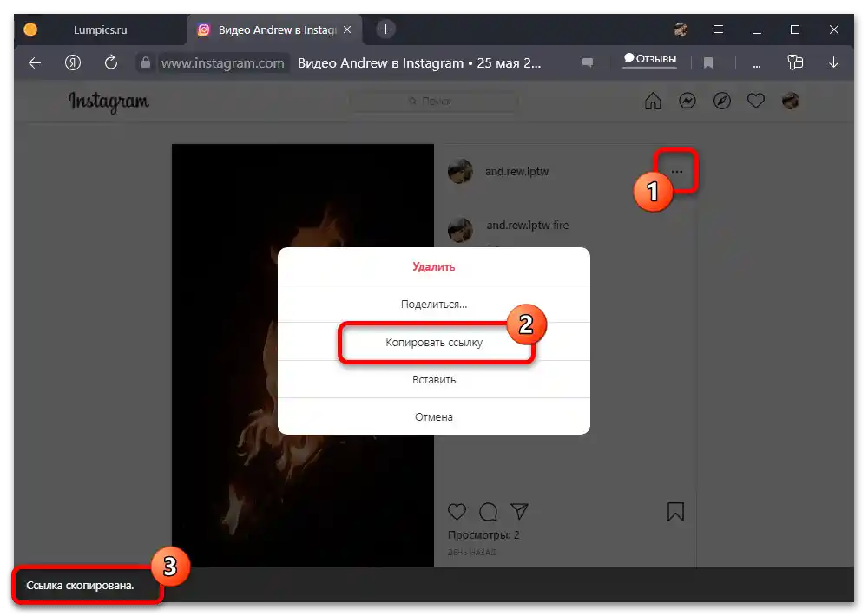
Task: Choose Вставить in the dialog
Action: click(433, 380)
